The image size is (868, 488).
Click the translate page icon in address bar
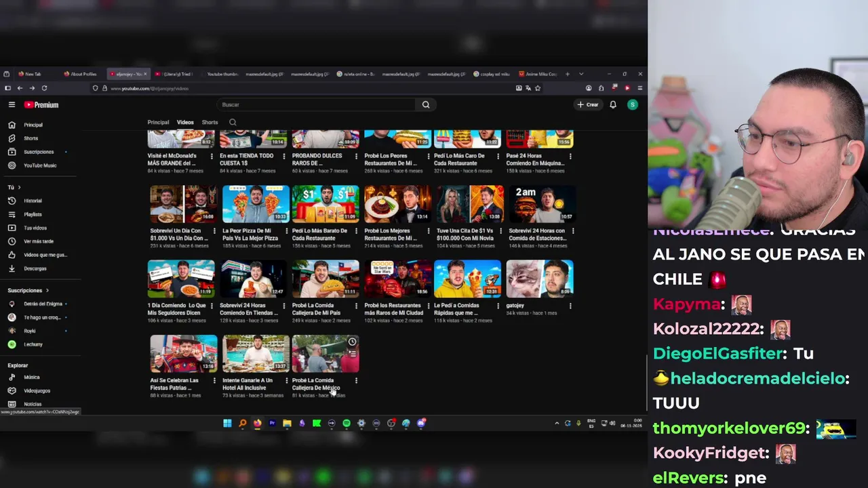point(528,88)
